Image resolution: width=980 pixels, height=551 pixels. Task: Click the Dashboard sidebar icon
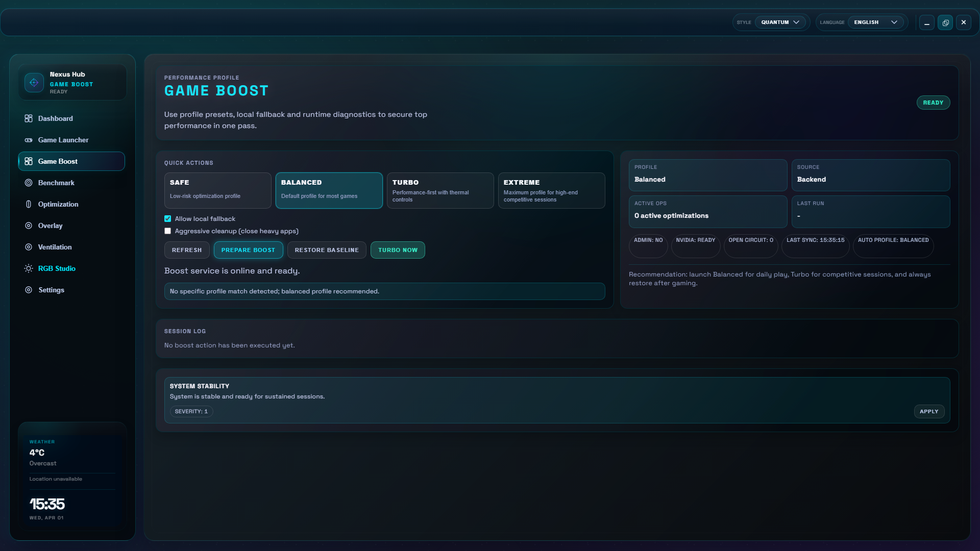[29, 118]
